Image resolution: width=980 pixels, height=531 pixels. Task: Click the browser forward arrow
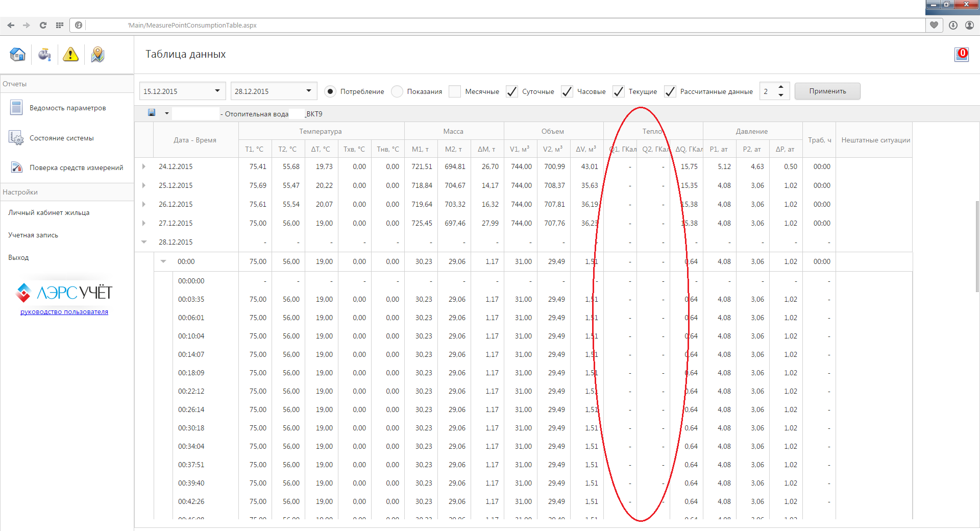(x=27, y=25)
